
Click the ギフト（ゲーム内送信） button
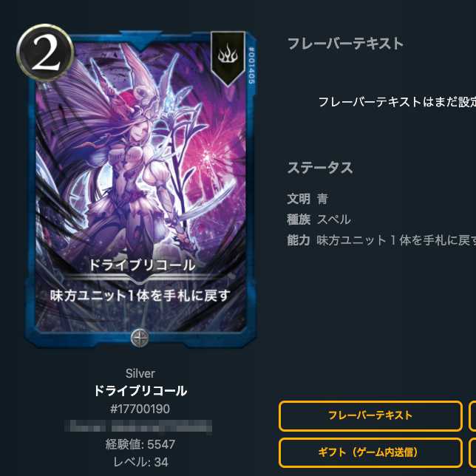point(370,452)
